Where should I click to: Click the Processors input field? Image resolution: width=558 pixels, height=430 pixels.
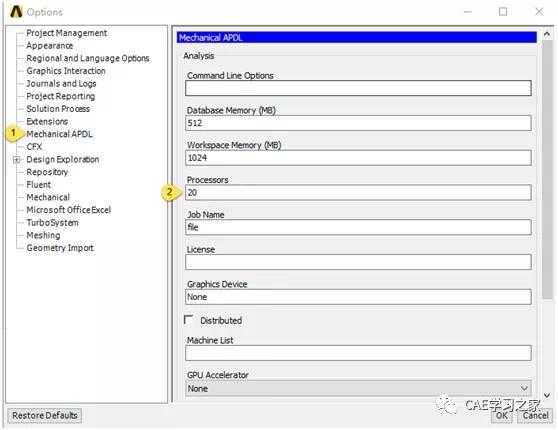(358, 193)
